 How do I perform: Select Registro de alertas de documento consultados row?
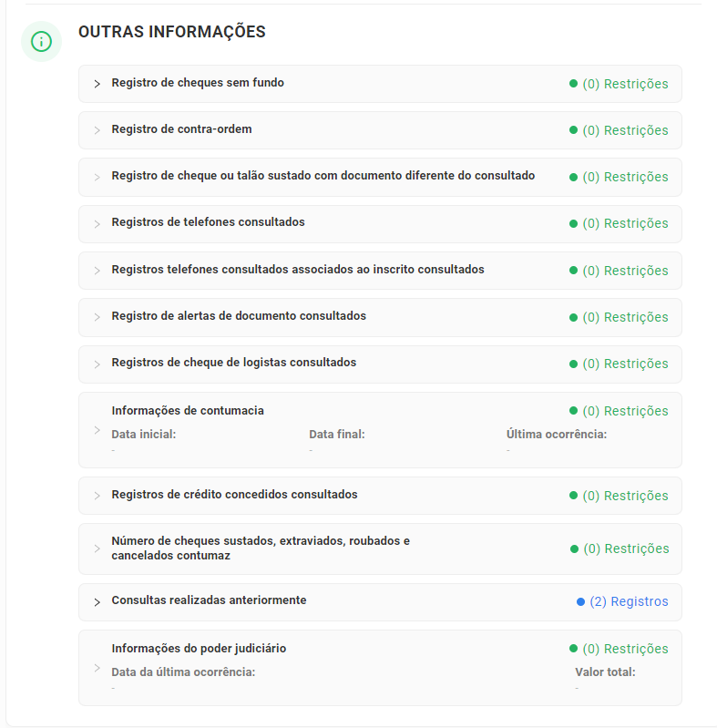click(x=239, y=316)
